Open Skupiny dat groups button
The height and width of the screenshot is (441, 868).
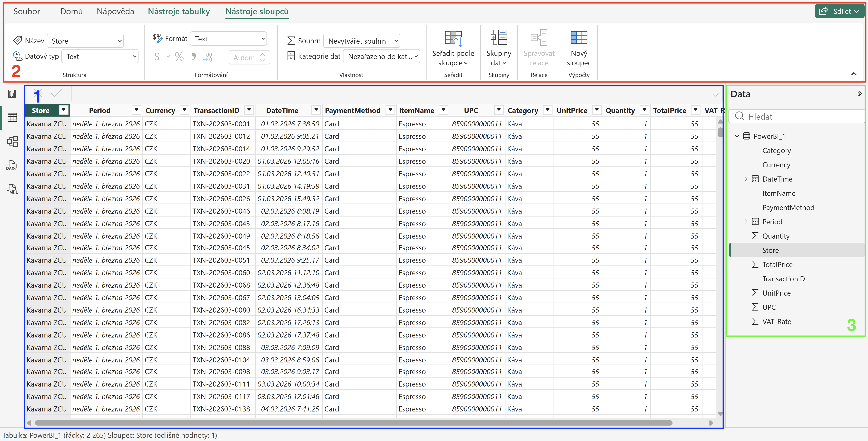pos(499,48)
